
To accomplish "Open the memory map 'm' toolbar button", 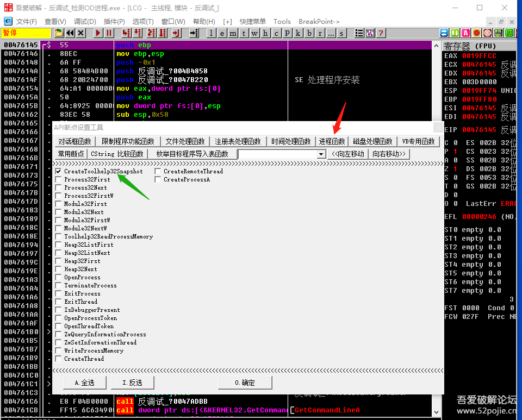I will [233, 33].
